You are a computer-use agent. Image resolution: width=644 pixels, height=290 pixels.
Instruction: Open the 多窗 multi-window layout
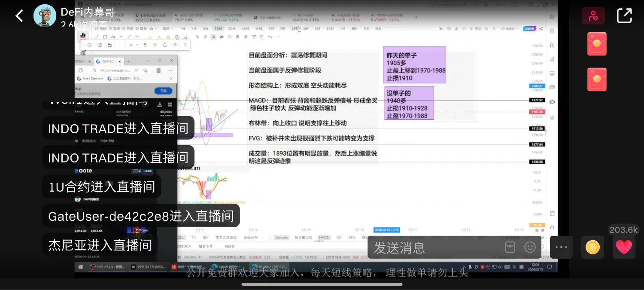(x=128, y=29)
